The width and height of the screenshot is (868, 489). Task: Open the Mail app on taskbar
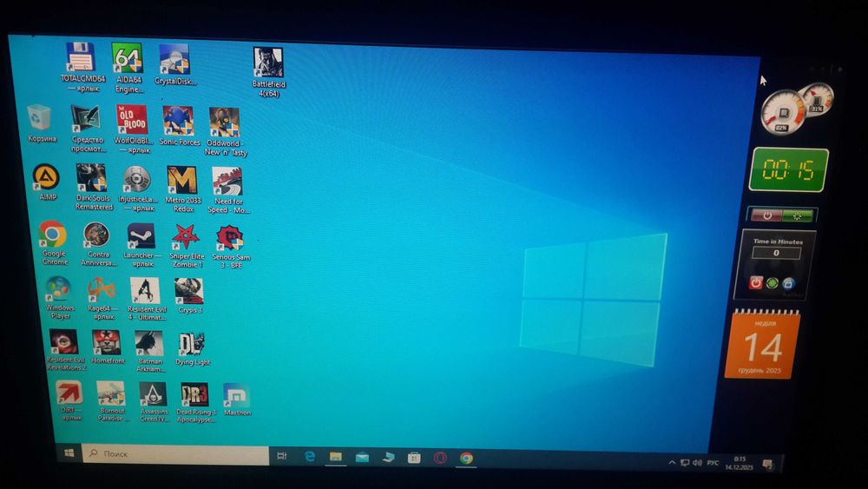pyautogui.click(x=362, y=458)
